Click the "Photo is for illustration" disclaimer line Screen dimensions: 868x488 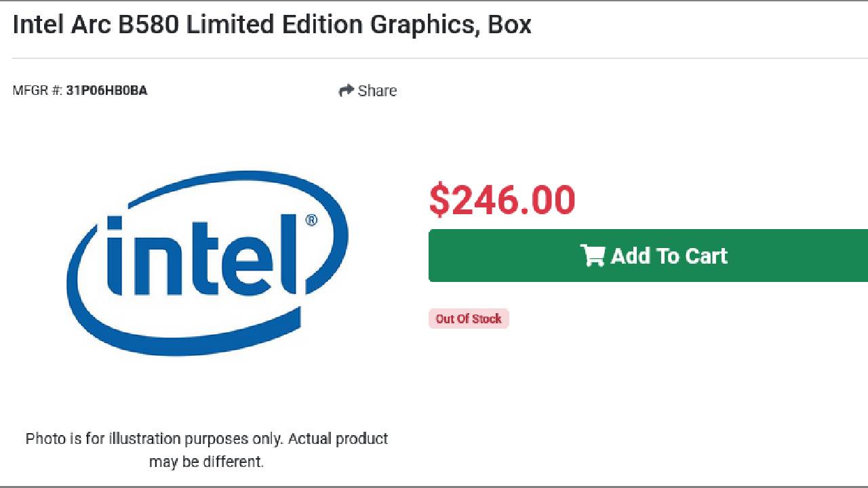coord(207,439)
